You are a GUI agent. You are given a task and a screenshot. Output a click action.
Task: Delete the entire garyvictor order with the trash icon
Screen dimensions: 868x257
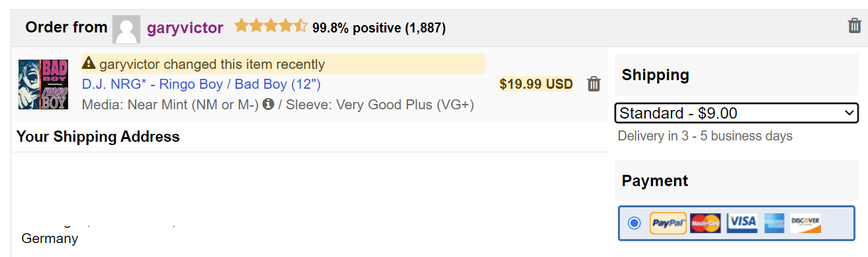(854, 26)
